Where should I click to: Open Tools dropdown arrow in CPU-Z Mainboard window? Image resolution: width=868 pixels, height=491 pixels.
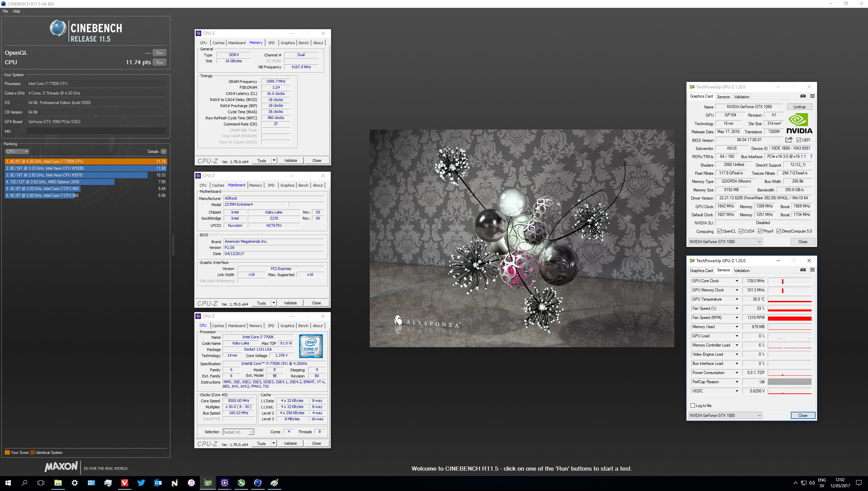[274, 303]
